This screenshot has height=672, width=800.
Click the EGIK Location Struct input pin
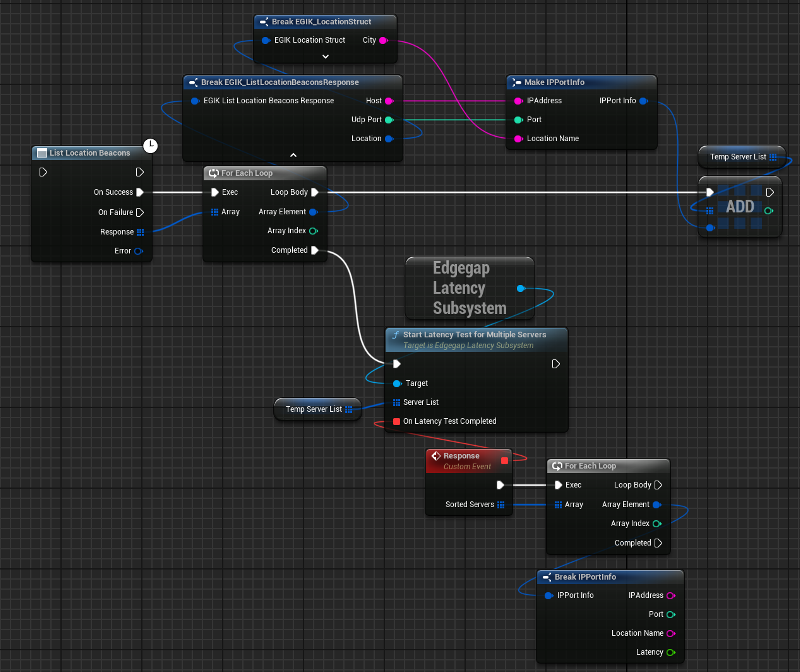266,40
